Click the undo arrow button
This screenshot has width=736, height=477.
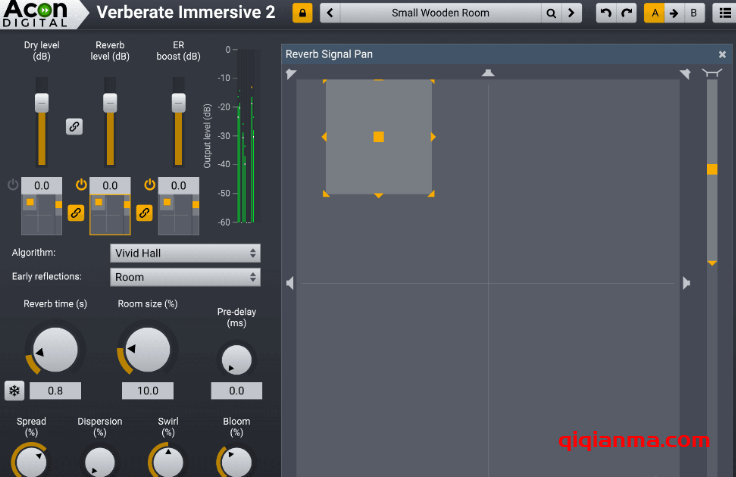click(x=605, y=14)
